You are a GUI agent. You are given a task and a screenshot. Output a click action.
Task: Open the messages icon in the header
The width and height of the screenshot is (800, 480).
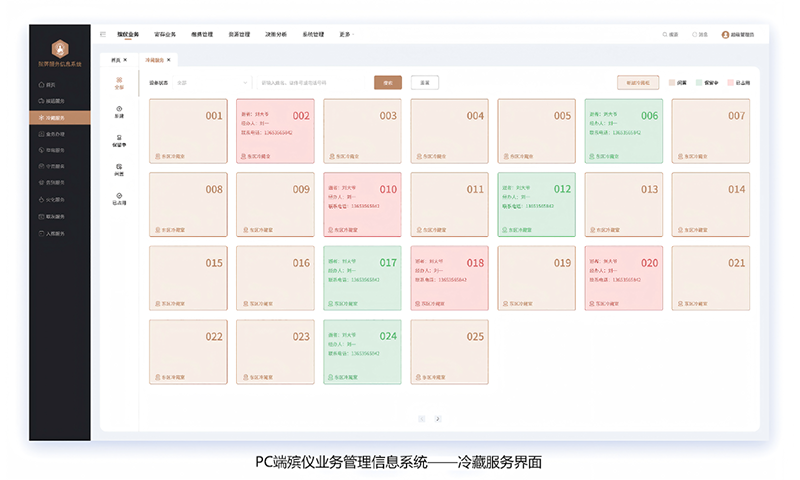(695, 34)
